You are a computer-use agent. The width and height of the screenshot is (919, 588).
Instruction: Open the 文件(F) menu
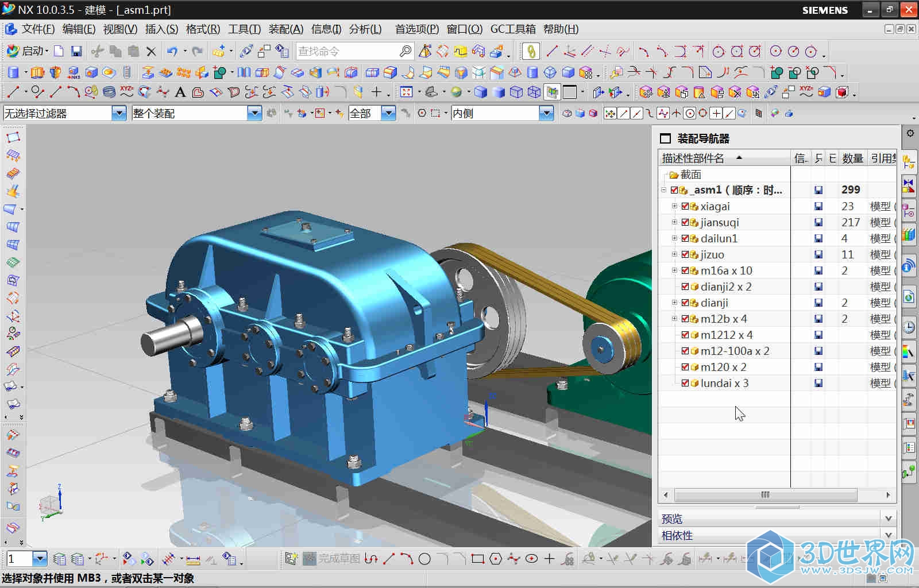(x=38, y=29)
